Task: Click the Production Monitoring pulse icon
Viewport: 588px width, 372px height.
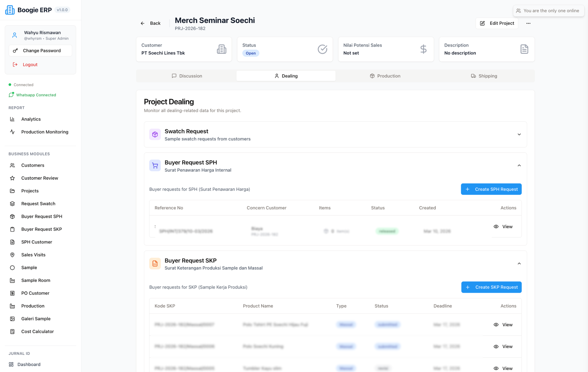Action: [12, 132]
